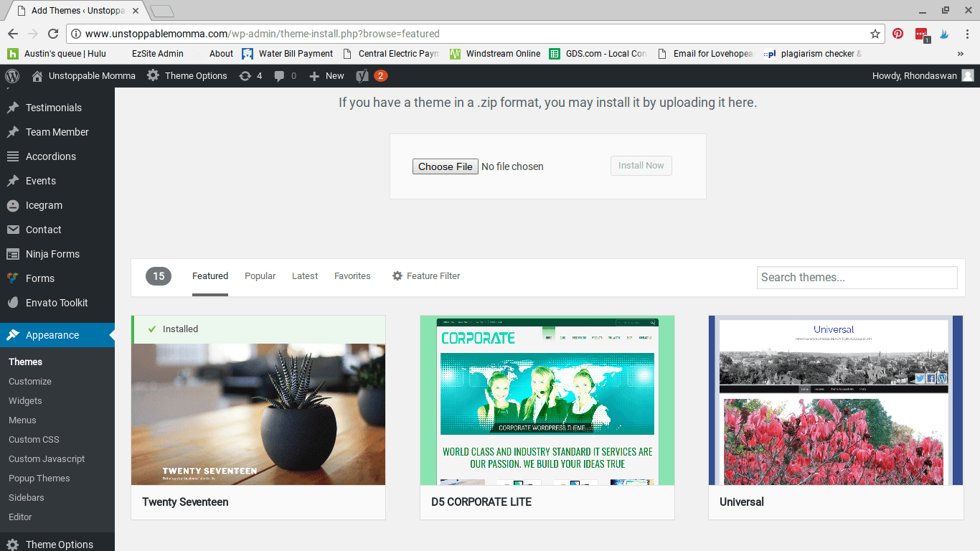Click the Install Now button
Viewport: 980px width, 551px height.
point(641,166)
